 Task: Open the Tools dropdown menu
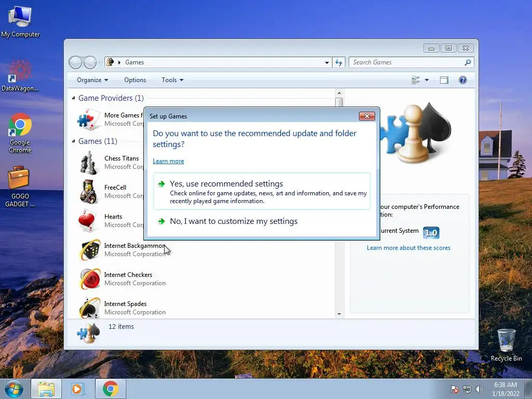pyautogui.click(x=172, y=80)
